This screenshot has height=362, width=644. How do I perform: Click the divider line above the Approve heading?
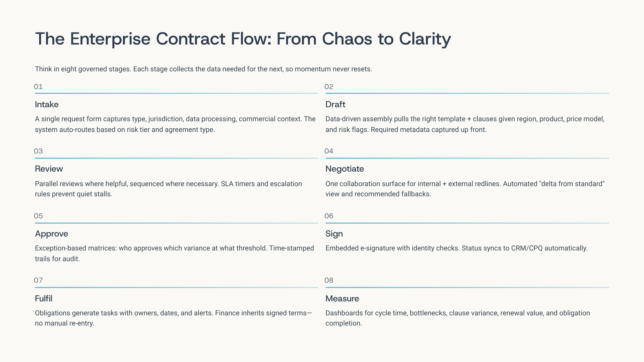coord(176,223)
